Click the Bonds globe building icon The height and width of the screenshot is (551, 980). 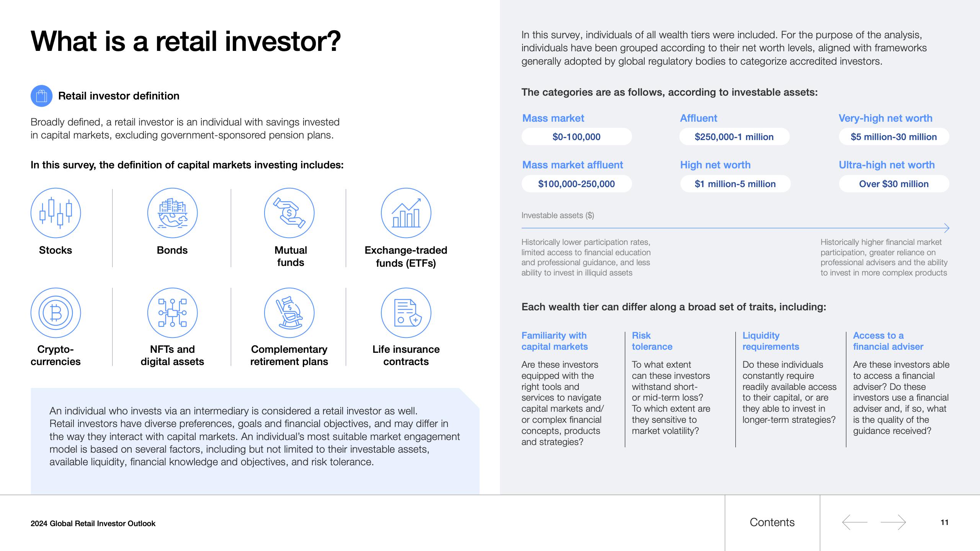click(172, 213)
